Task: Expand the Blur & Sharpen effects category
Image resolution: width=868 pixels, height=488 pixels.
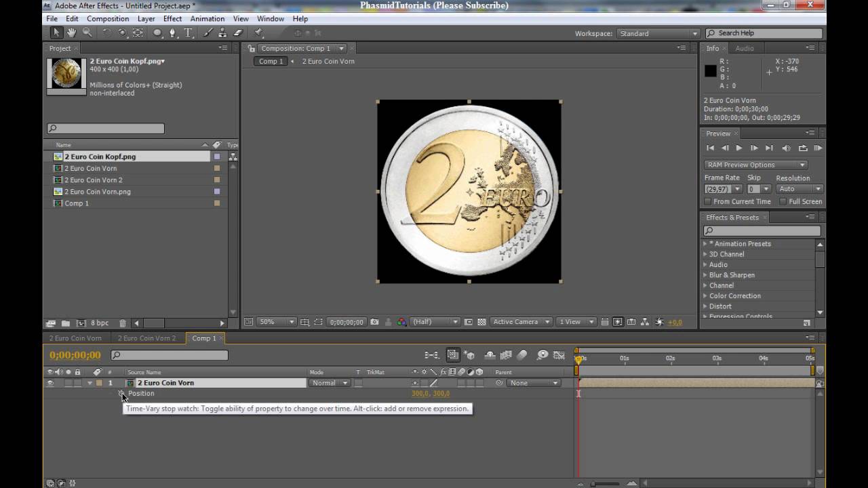Action: coord(705,275)
